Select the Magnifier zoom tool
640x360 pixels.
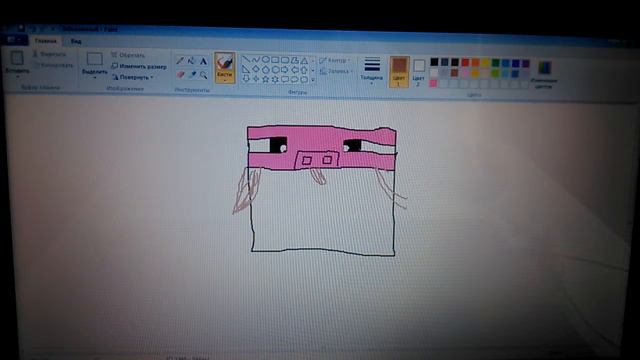click(203, 75)
